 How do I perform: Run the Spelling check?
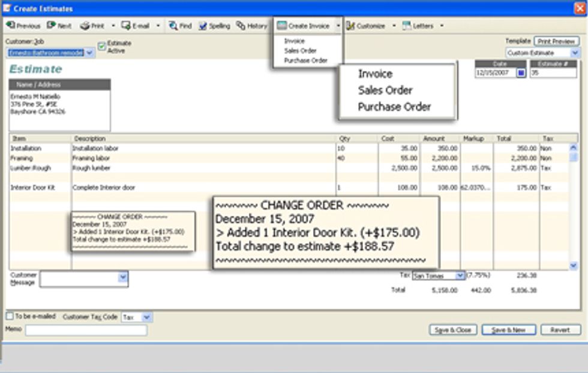click(214, 26)
